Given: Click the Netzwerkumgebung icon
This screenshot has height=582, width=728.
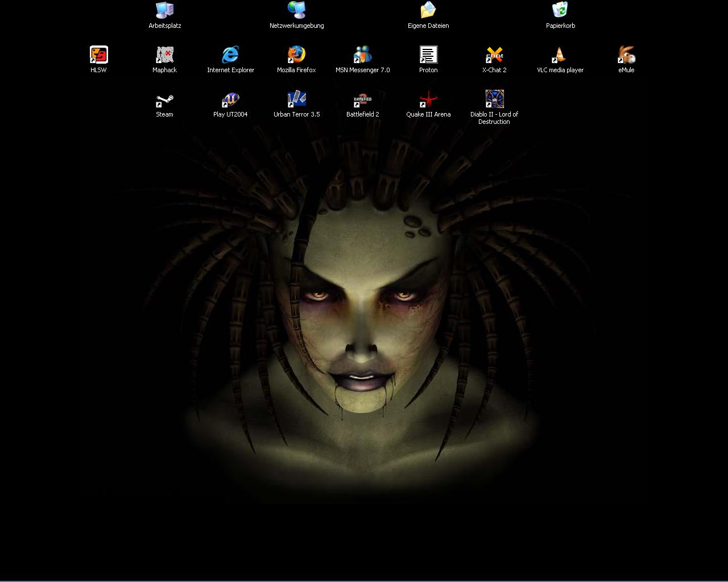Looking at the screenshot, I should coord(296,10).
